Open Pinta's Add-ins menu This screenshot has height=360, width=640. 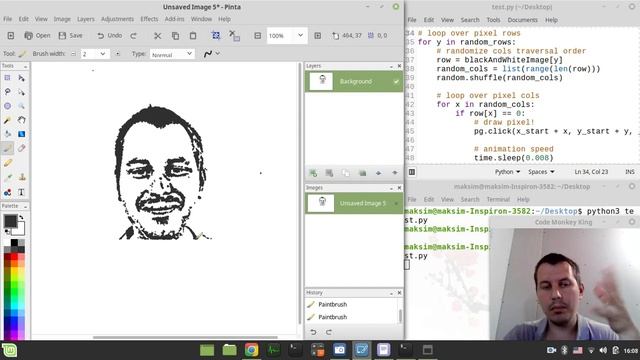tap(174, 19)
